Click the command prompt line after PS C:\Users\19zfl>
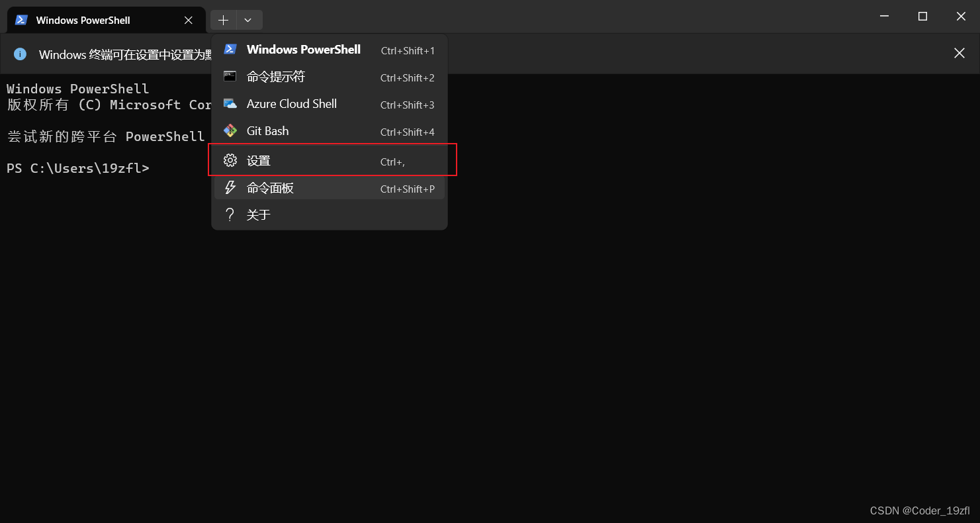Screen dimensions: 980x523 [159, 168]
